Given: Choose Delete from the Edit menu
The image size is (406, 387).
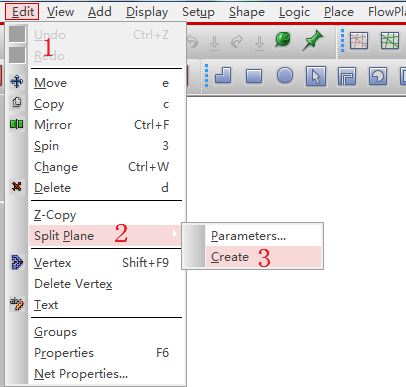Looking at the screenshot, I should click(105, 188).
